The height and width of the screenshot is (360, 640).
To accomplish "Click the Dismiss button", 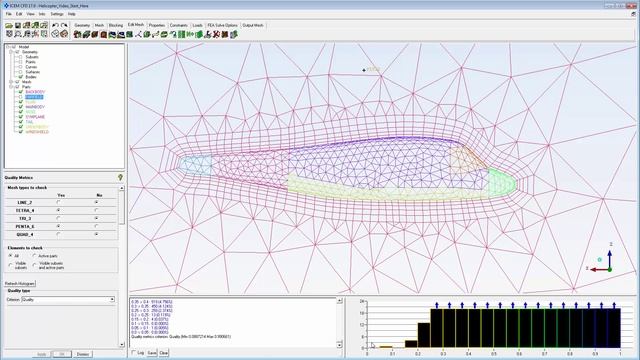I will [83, 354].
